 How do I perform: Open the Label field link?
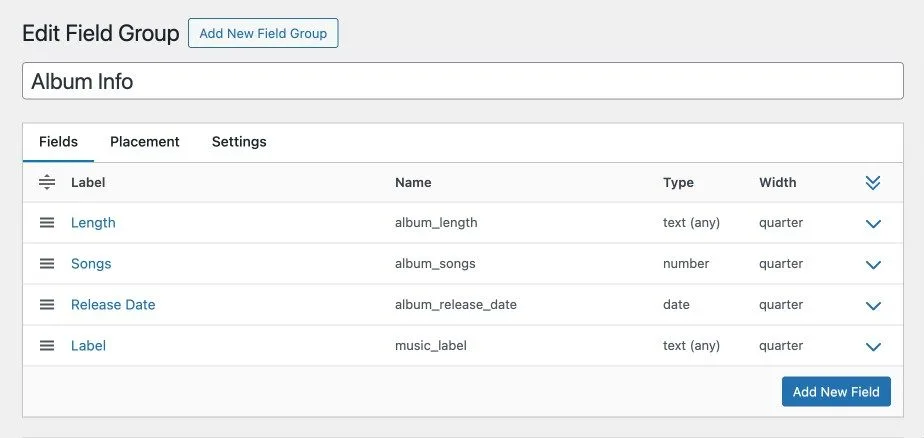point(88,345)
